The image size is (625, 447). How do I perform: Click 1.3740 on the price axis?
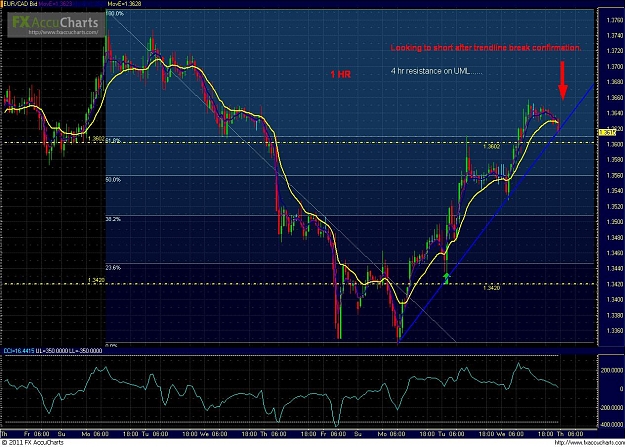(615, 35)
